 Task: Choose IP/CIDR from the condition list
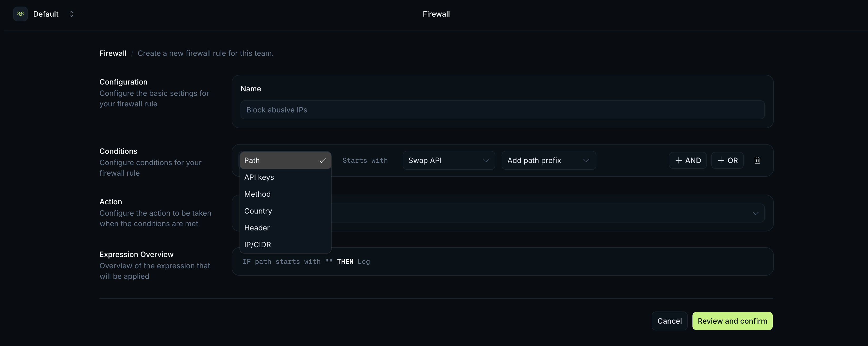(x=285, y=245)
